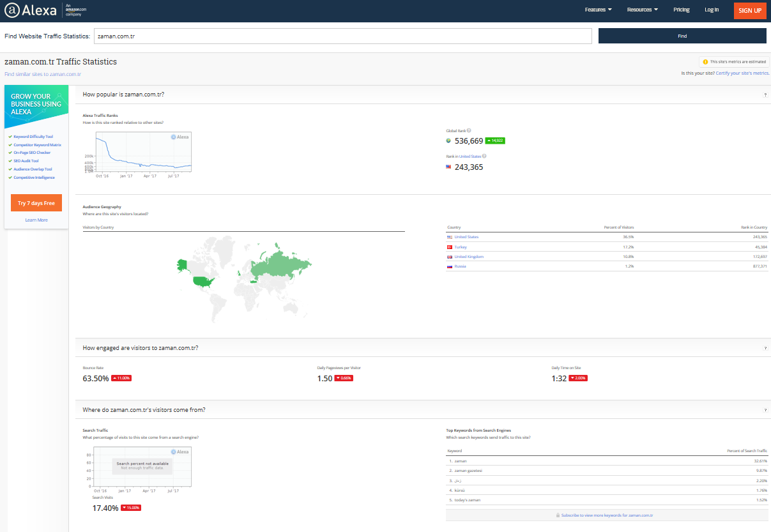
Task: Focus the website traffic search field
Action: coord(343,36)
